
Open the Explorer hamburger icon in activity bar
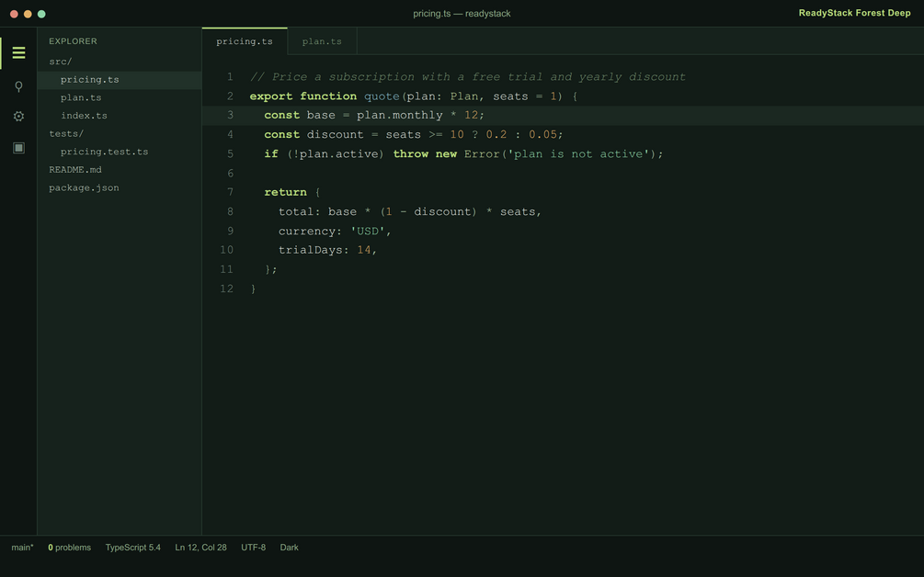click(x=19, y=53)
